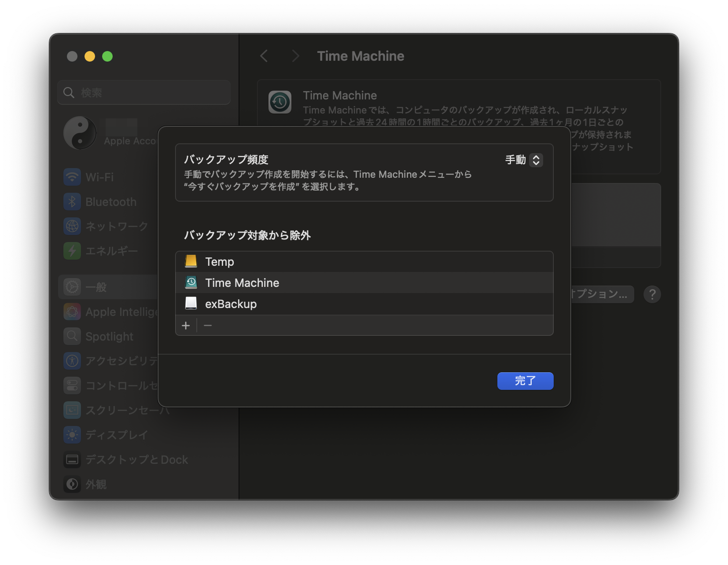728x565 pixels.
Task: Select exBackup in the exclusion list
Action: pyautogui.click(x=231, y=304)
